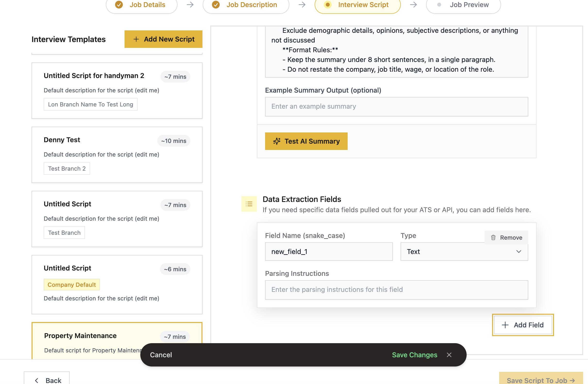Click the Type dropdown chevron arrow

click(519, 252)
